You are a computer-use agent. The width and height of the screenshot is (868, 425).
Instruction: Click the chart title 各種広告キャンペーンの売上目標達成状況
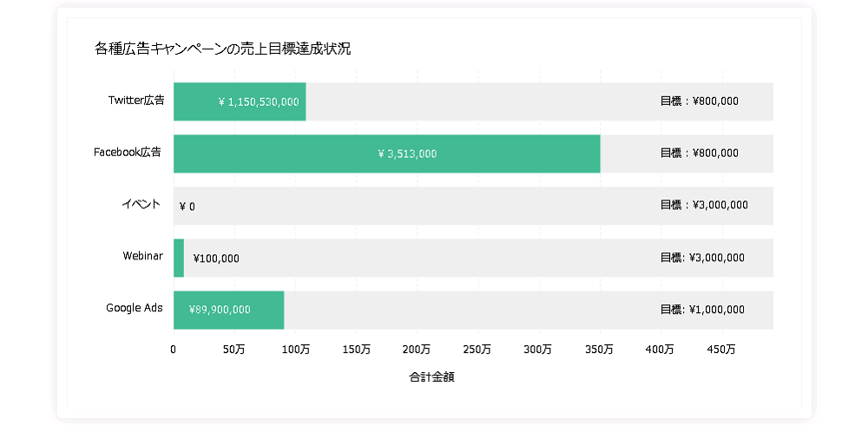pyautogui.click(x=222, y=49)
